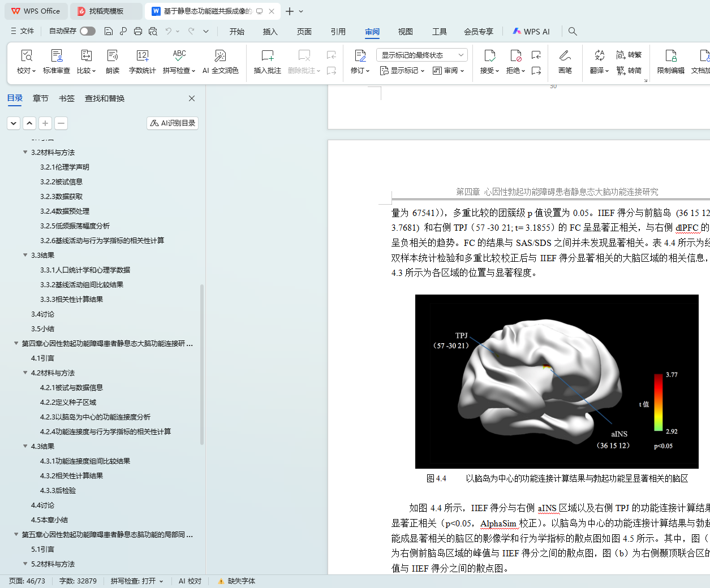Viewport: 710px width, 588px height.
Task: Open AI 全文润色 polishing tool
Action: tap(220, 62)
